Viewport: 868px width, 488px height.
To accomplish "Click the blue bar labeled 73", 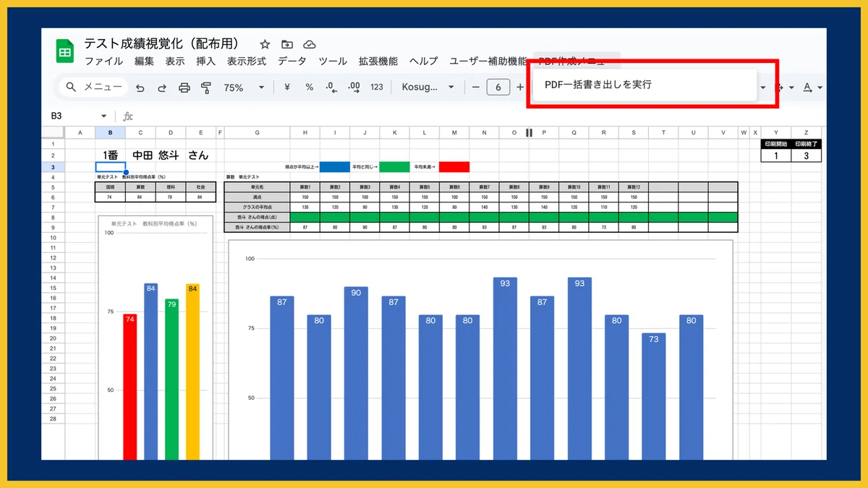I will [x=653, y=396].
